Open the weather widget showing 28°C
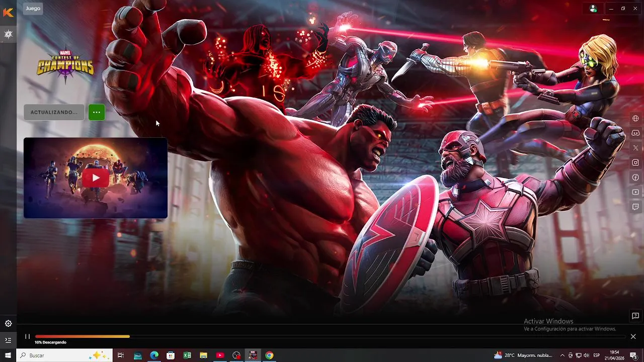The height and width of the screenshot is (362, 644). click(x=523, y=355)
